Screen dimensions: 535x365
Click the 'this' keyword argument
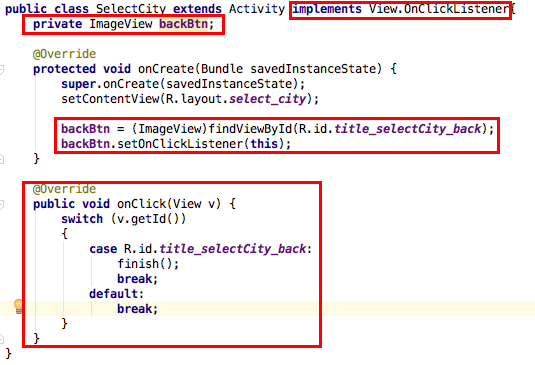264,144
